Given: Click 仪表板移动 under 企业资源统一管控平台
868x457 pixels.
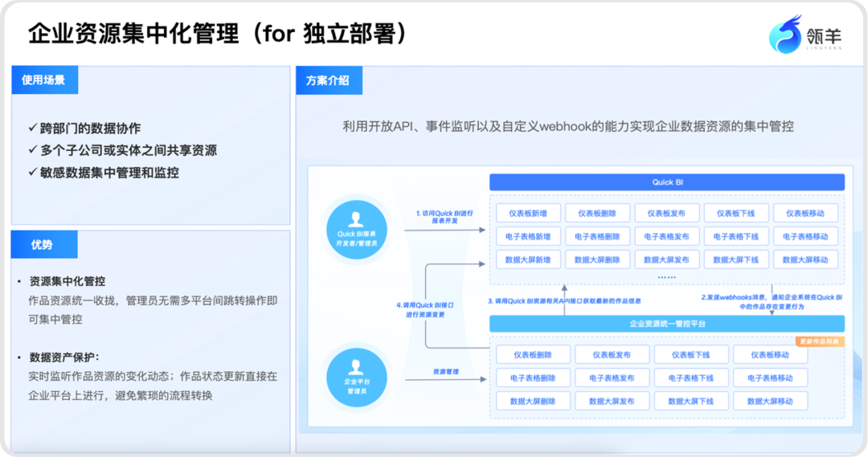Looking at the screenshot, I should [770, 355].
